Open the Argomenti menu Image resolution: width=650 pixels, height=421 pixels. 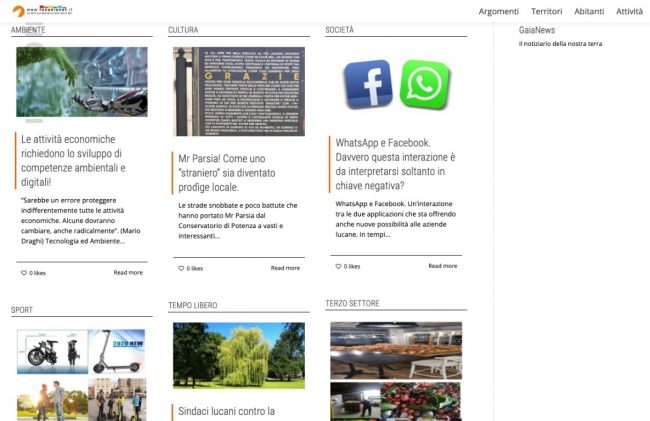click(498, 11)
